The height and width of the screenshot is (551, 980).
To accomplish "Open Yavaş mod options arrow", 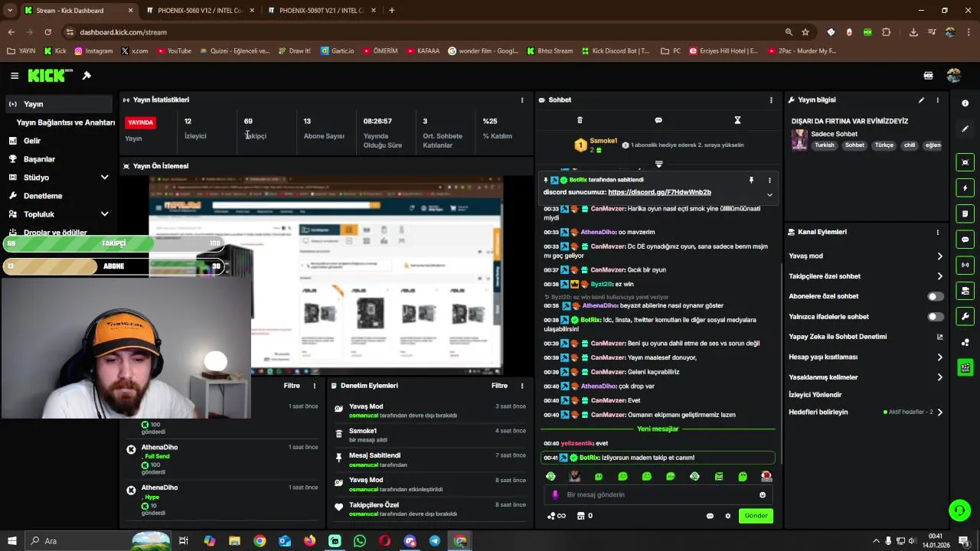I will 939,256.
